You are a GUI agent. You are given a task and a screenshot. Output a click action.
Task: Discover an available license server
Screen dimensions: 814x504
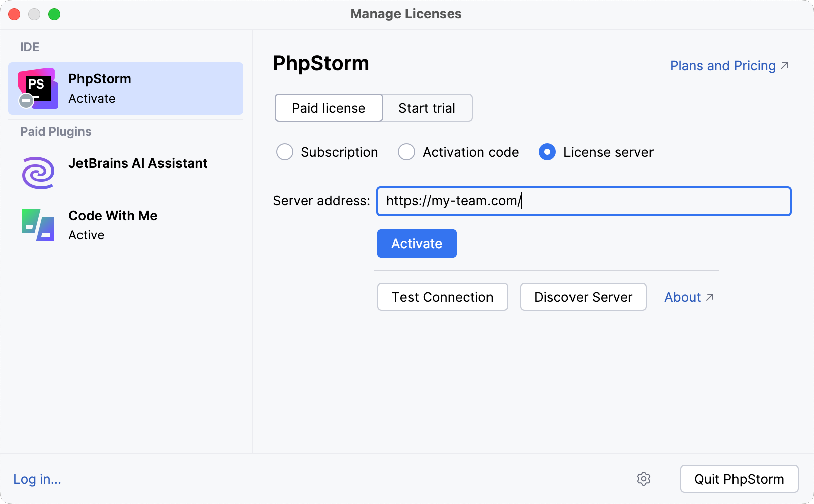583,297
